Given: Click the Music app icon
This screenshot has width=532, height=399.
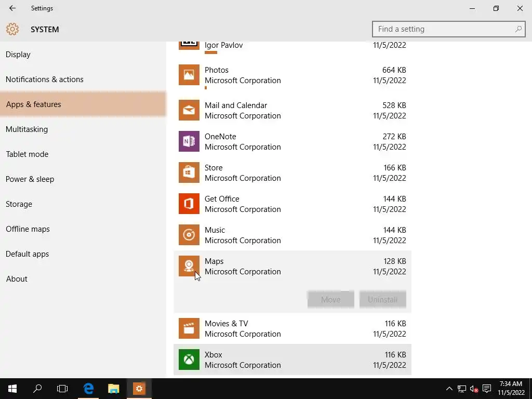Looking at the screenshot, I should tap(189, 235).
